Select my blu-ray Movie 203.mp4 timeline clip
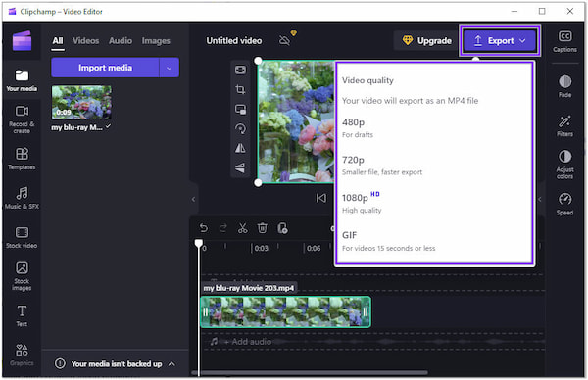The width and height of the screenshot is (588, 380). (286, 312)
